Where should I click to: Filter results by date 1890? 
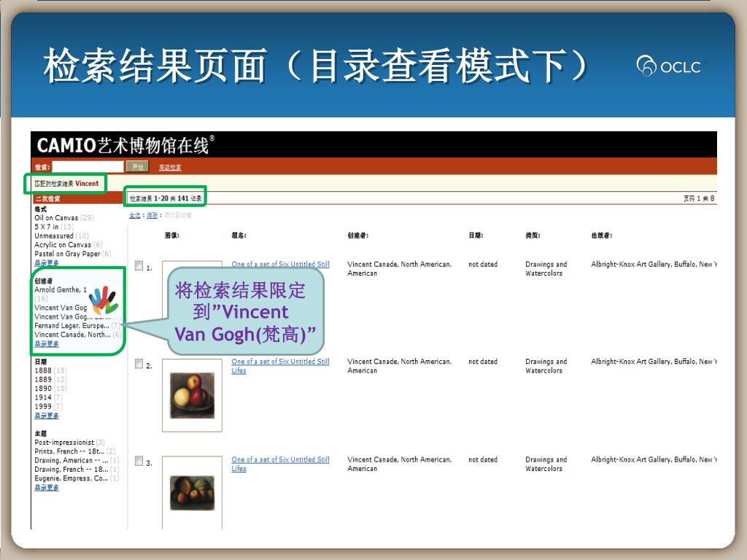tap(43, 389)
